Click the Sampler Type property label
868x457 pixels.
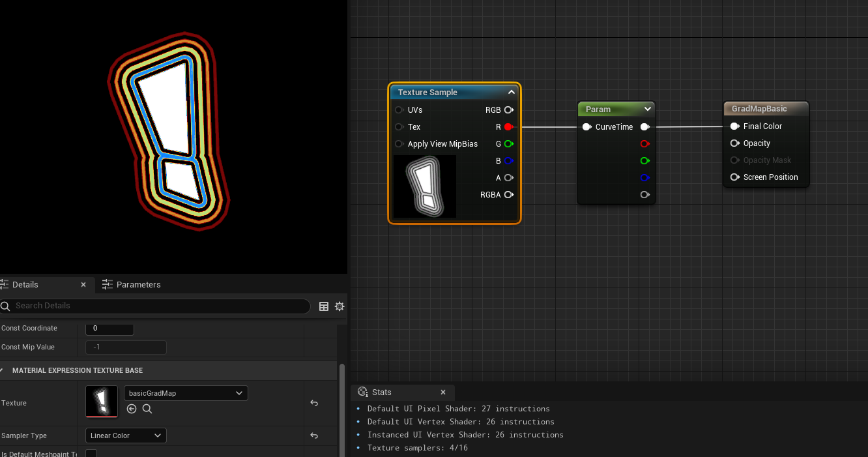pos(24,435)
